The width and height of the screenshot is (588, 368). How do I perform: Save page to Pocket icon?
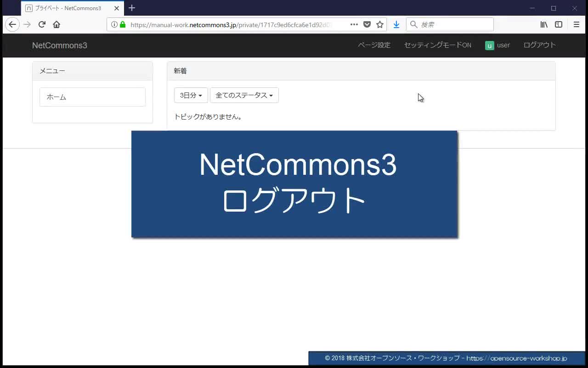coord(367,24)
